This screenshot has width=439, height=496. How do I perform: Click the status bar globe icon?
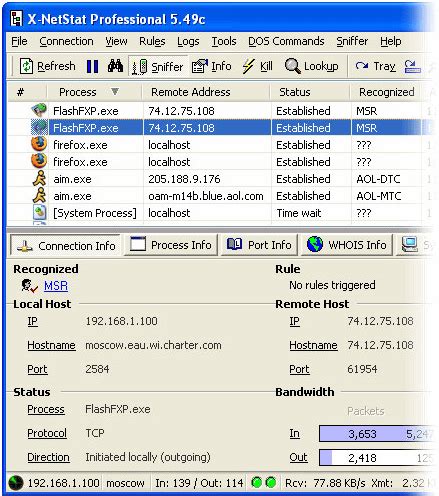click(x=16, y=483)
